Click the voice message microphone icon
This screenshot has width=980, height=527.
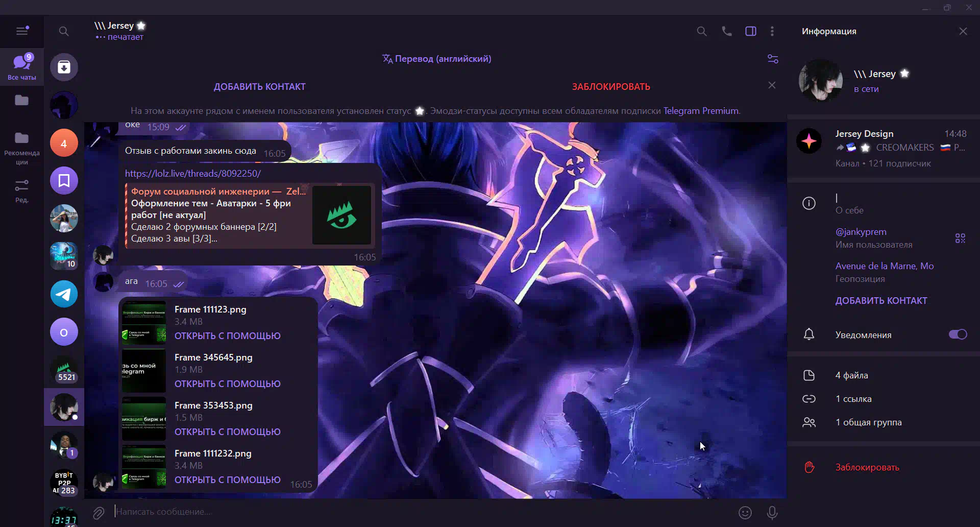click(772, 513)
